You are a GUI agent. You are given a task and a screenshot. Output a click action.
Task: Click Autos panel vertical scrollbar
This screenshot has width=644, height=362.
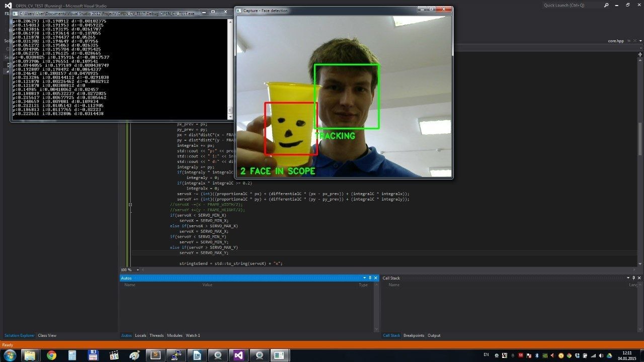pyautogui.click(x=375, y=307)
